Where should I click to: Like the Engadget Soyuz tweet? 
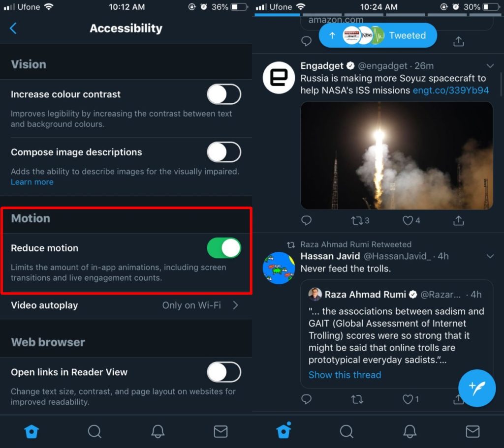click(x=411, y=221)
